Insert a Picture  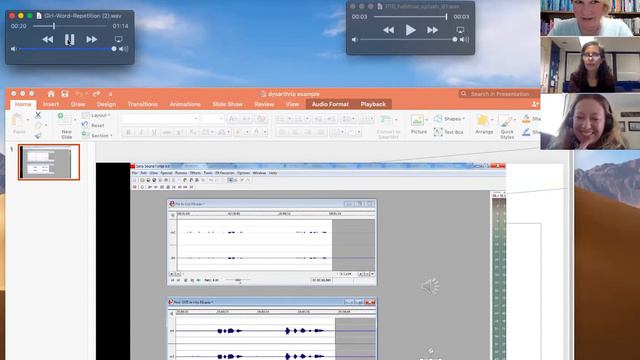tap(418, 124)
